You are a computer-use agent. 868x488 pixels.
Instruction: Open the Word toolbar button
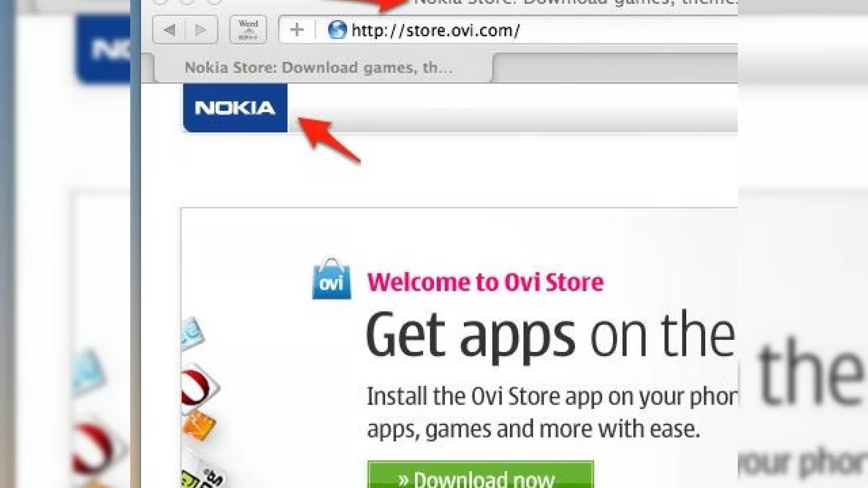(248, 30)
